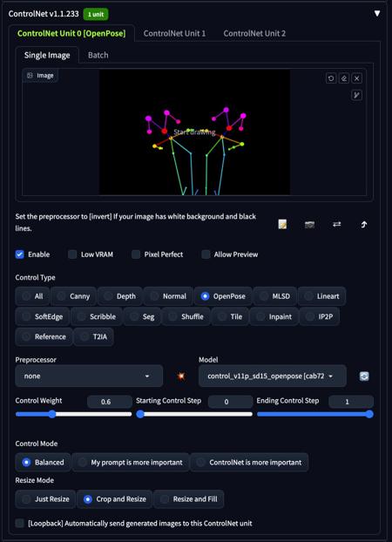Image resolution: width=392 pixels, height=542 pixels.
Task: Run preprocessor with explosion icon
Action: tap(181, 376)
